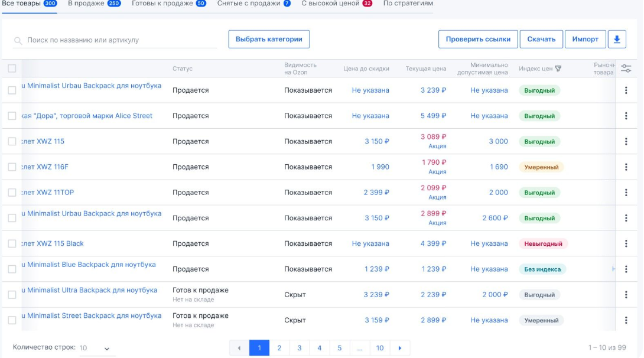
Task: Open the 'Выбрать категории' category selector
Action: [x=269, y=40]
